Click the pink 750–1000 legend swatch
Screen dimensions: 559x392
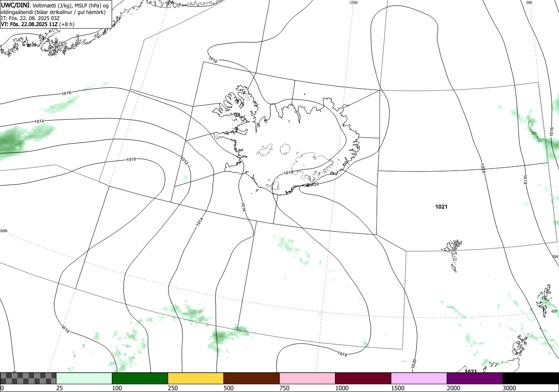pos(307,378)
